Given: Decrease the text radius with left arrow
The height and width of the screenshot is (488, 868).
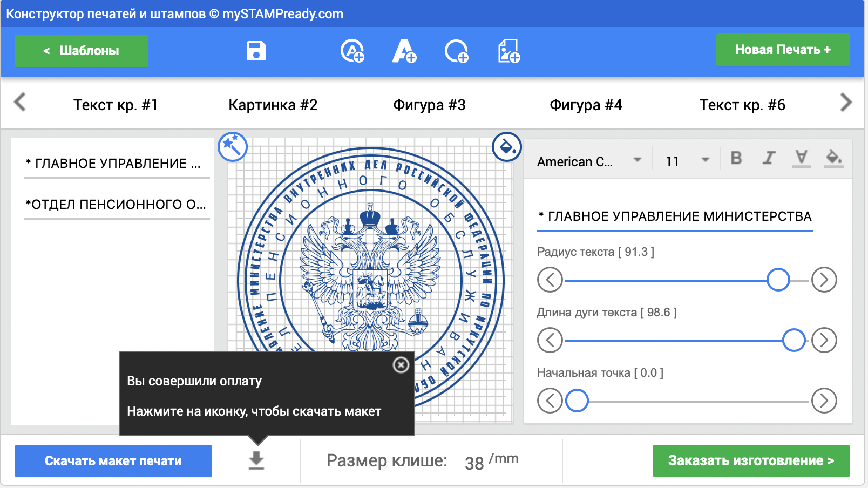Looking at the screenshot, I should pos(550,280).
